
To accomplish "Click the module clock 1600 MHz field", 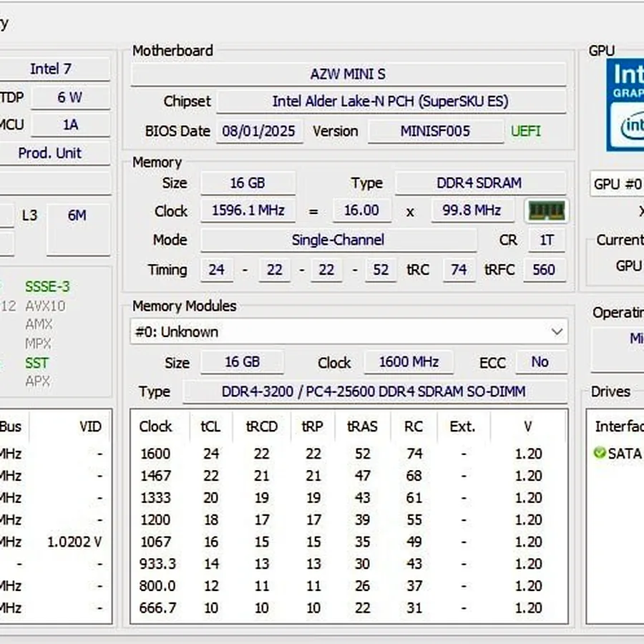I will pos(409,362).
